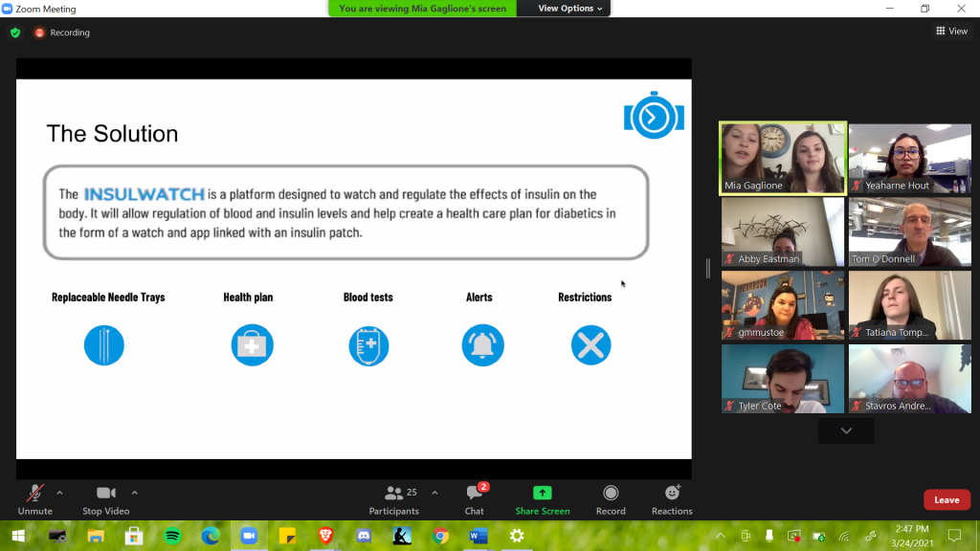Viewport: 980px width, 551px height.
Task: Click the Replaceable Needle Trays icon
Action: click(x=103, y=344)
